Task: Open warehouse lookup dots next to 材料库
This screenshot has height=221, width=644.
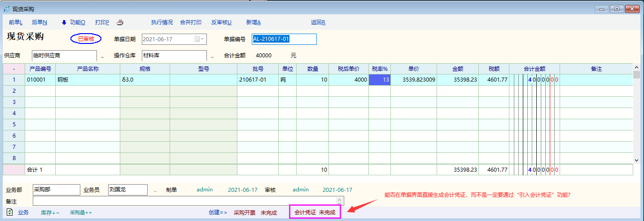Action: pos(212,56)
